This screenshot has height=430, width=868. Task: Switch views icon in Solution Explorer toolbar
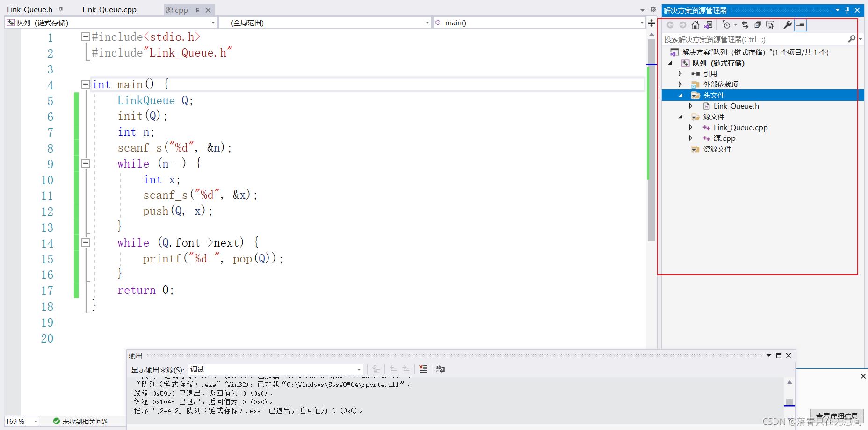point(709,25)
